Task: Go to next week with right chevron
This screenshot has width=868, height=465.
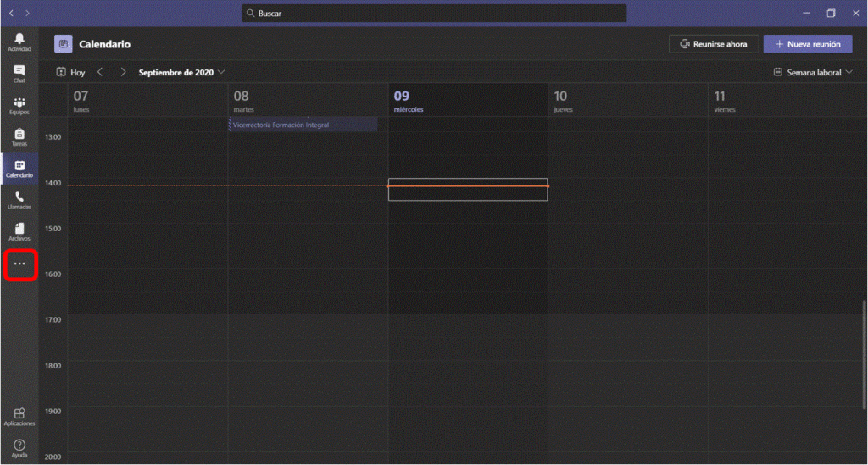Action: [x=123, y=73]
